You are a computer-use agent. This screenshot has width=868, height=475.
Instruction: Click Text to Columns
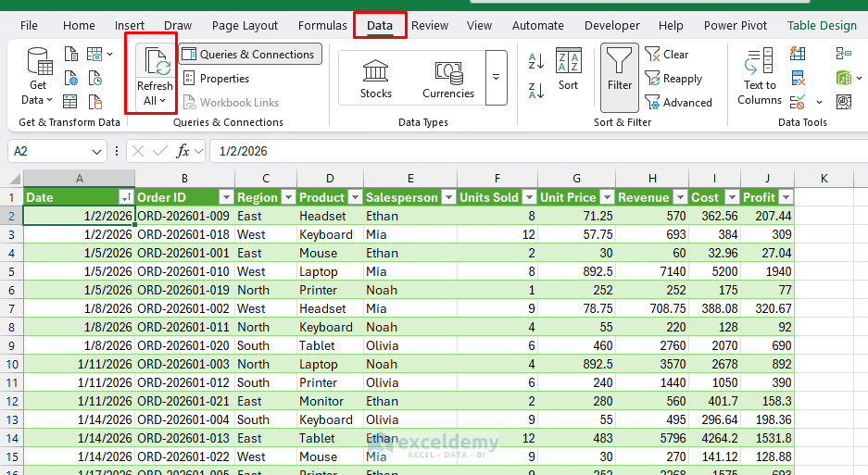(x=760, y=77)
